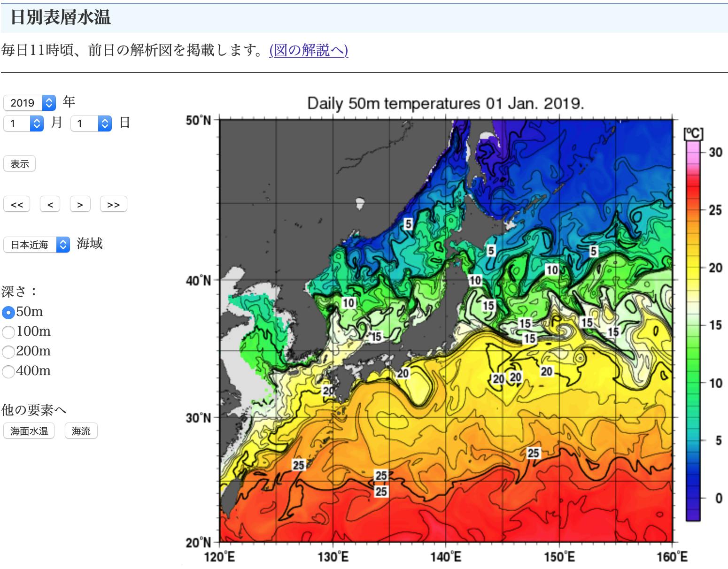Open the 海面水温 sea surface temperature page
The width and height of the screenshot is (728, 569).
pos(29,431)
